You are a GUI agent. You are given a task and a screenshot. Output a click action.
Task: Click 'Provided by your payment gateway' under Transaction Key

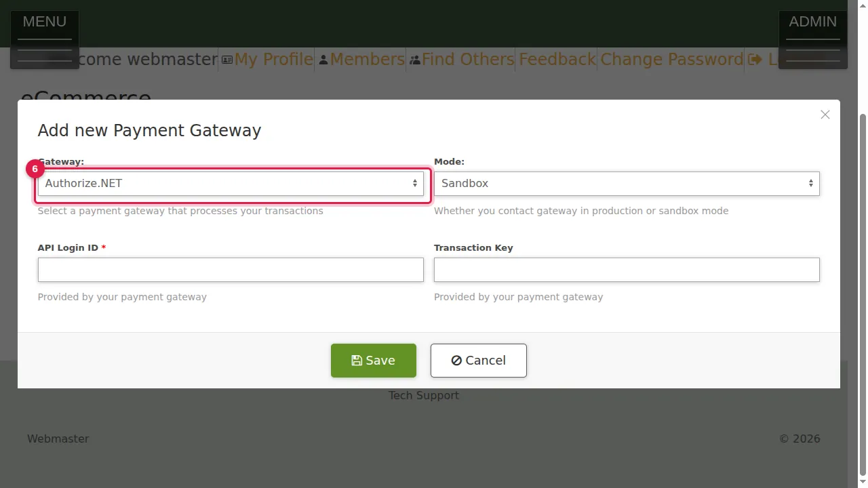518,297
